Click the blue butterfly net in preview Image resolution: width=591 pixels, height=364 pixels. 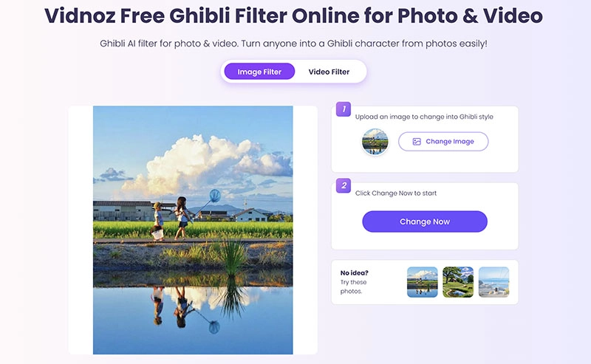click(x=215, y=196)
